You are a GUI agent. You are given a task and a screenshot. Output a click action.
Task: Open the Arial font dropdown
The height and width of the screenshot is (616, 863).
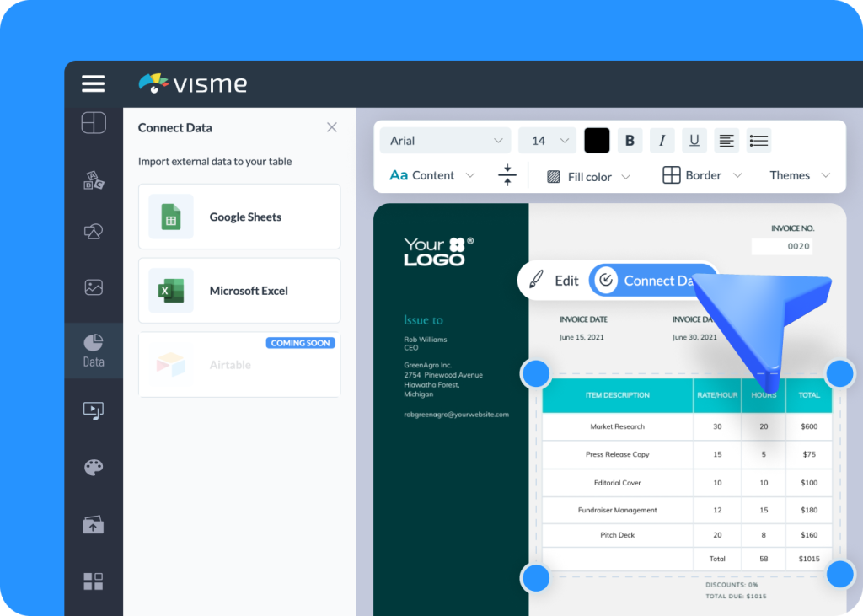coord(444,140)
